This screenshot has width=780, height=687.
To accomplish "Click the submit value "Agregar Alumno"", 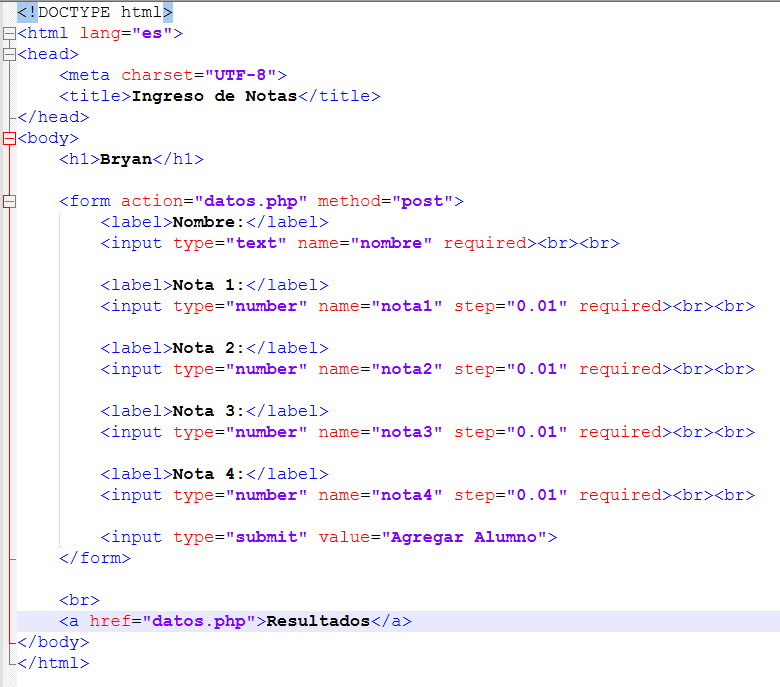I will click(464, 537).
